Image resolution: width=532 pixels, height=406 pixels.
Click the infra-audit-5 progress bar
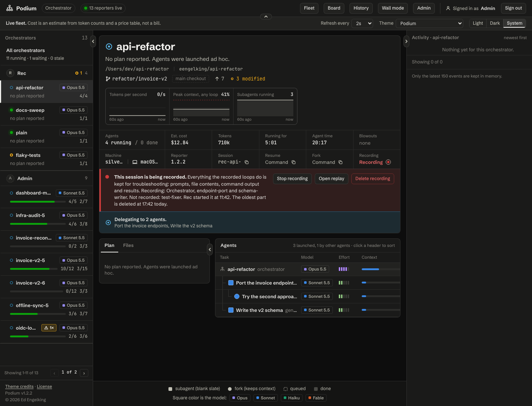[38, 224]
